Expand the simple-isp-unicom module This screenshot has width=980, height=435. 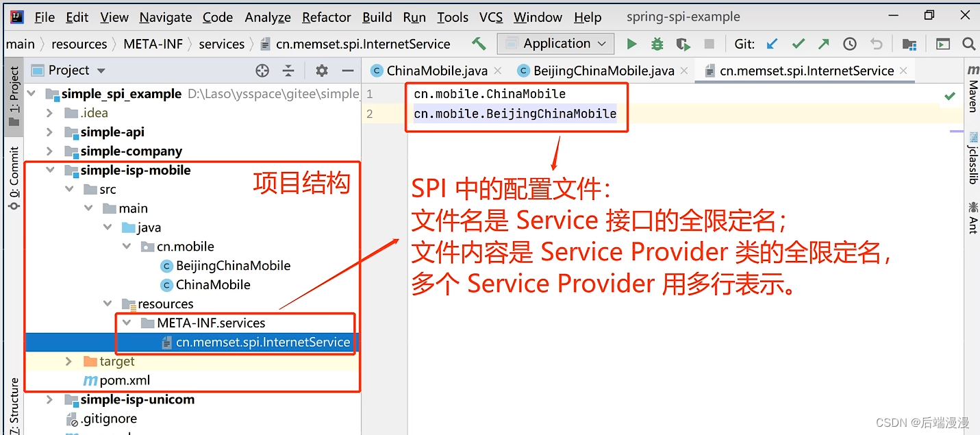tap(49, 399)
